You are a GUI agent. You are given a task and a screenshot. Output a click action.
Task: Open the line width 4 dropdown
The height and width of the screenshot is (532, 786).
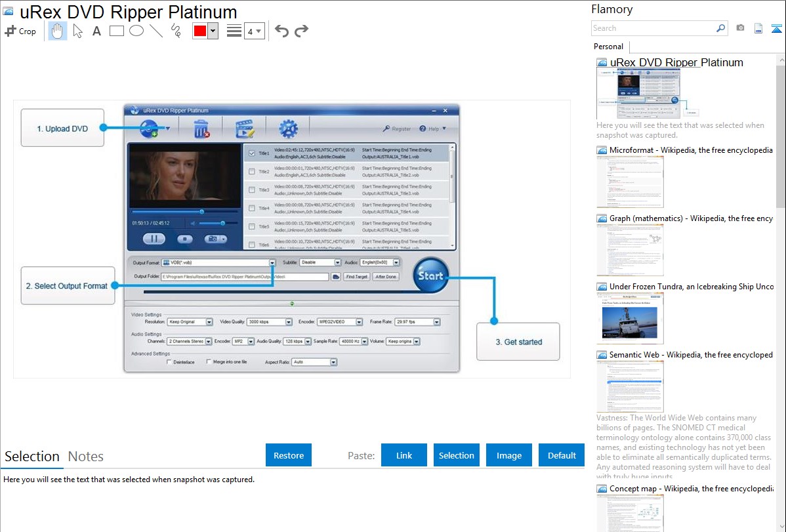[x=254, y=31]
